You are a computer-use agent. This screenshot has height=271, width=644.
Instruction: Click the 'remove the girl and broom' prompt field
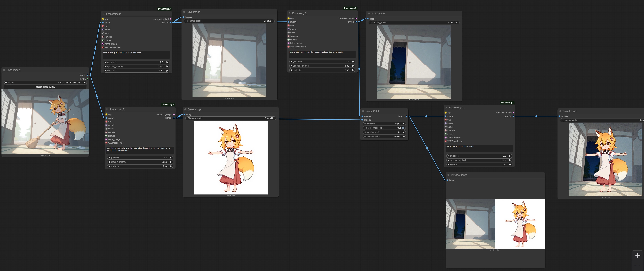click(136, 55)
